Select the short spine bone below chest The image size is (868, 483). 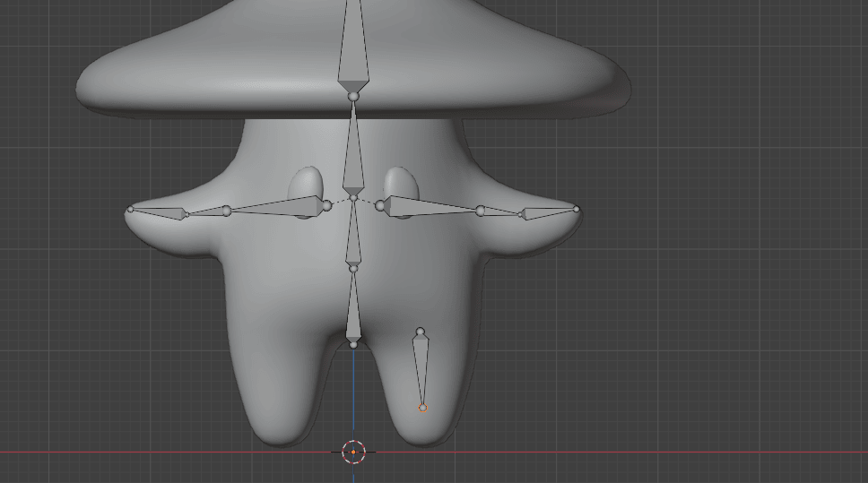[353, 235]
